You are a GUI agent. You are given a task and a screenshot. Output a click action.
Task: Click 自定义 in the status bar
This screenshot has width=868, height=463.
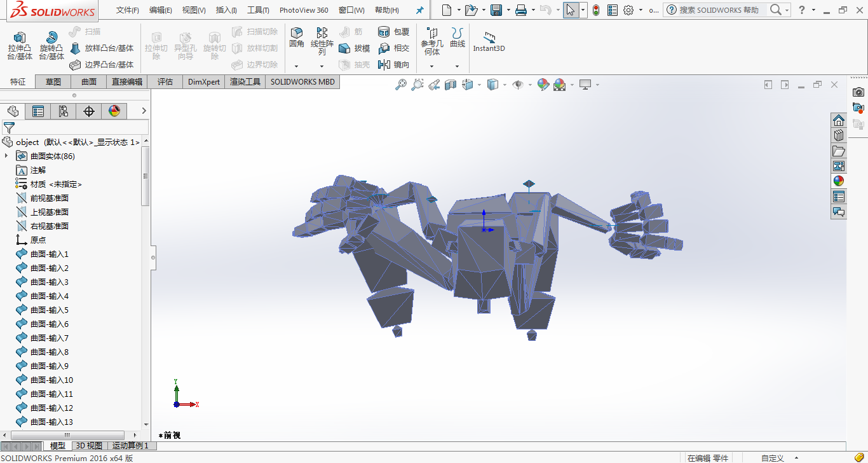pos(773,457)
